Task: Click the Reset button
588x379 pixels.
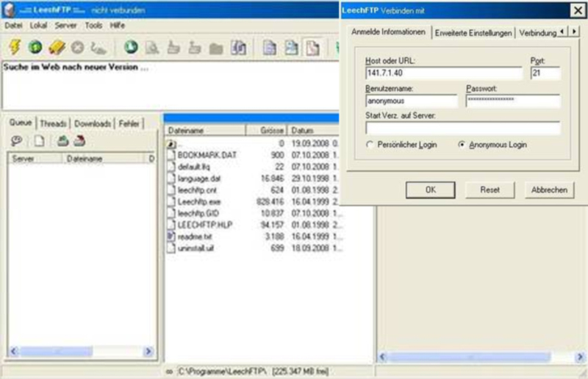Action: (490, 189)
